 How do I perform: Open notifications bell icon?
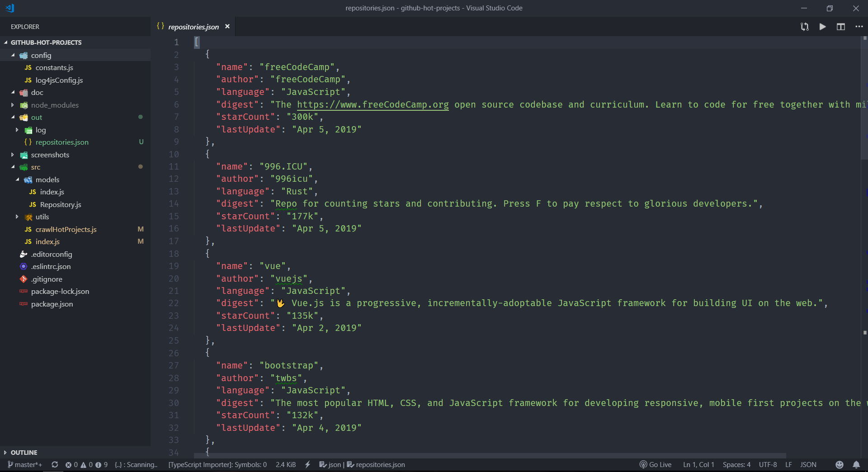(856, 465)
